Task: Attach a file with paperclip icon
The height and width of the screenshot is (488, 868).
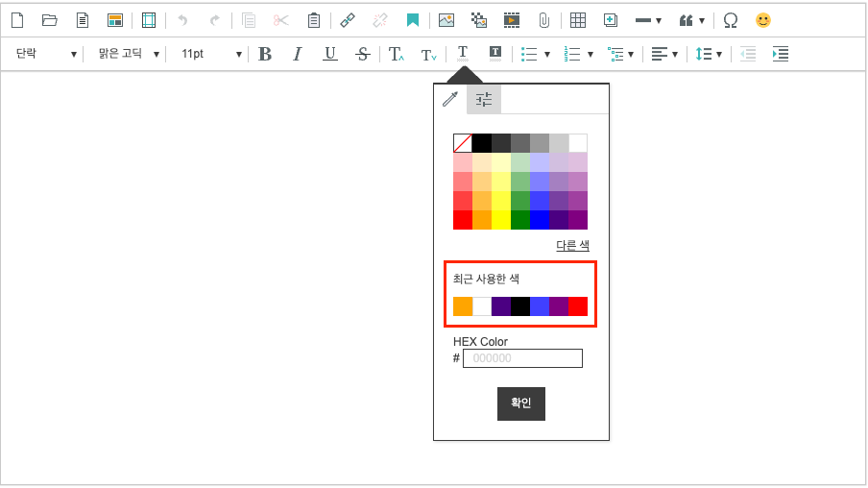Action: [543, 19]
